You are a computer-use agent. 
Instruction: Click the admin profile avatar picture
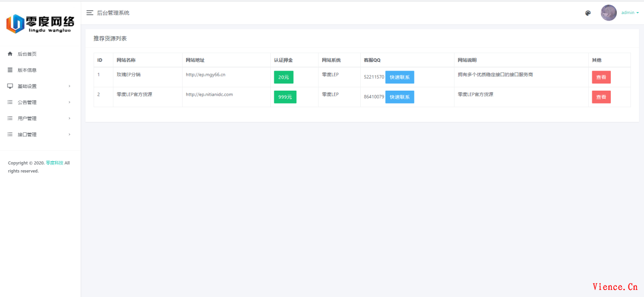point(608,13)
